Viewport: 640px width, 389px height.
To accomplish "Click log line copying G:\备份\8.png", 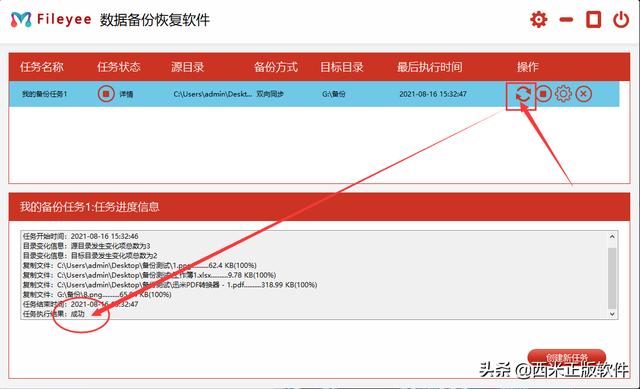I will click(x=97, y=295).
